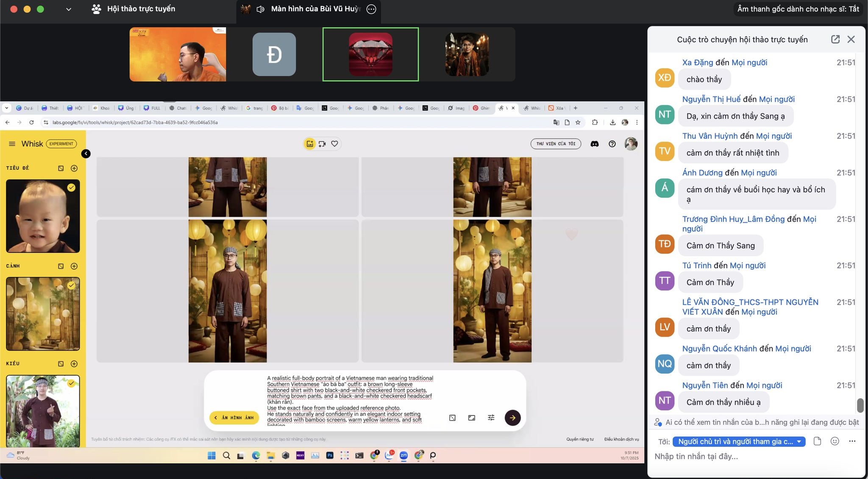Pop out the chat panel window
The image size is (868, 479).
[x=835, y=39]
